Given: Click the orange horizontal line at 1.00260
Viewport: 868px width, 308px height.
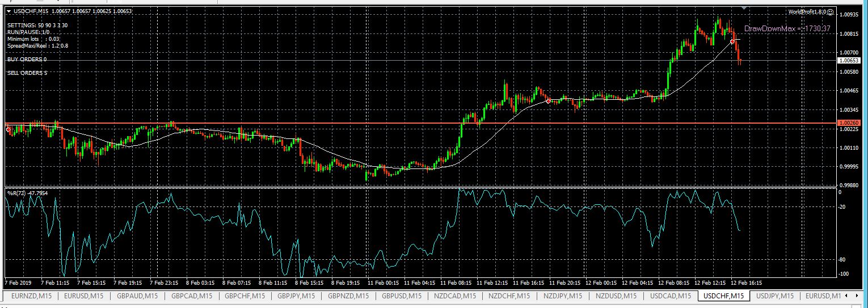Looking at the screenshot, I should click(x=397, y=123).
